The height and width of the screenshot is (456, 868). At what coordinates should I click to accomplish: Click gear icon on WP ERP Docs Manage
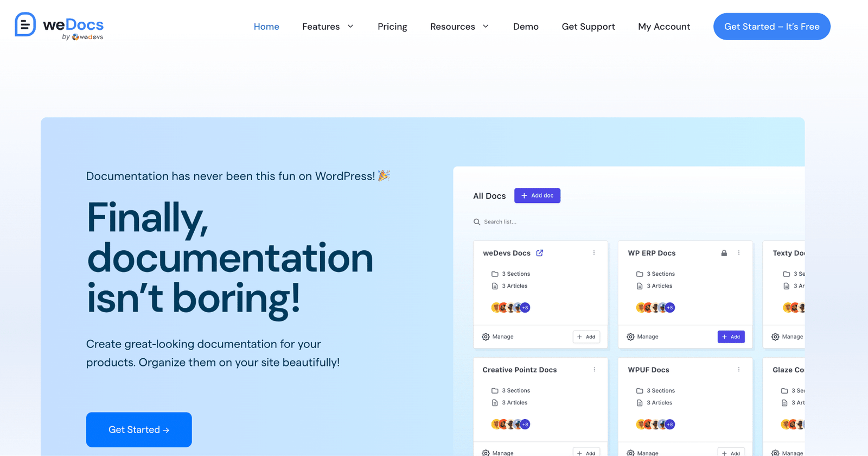click(x=630, y=337)
